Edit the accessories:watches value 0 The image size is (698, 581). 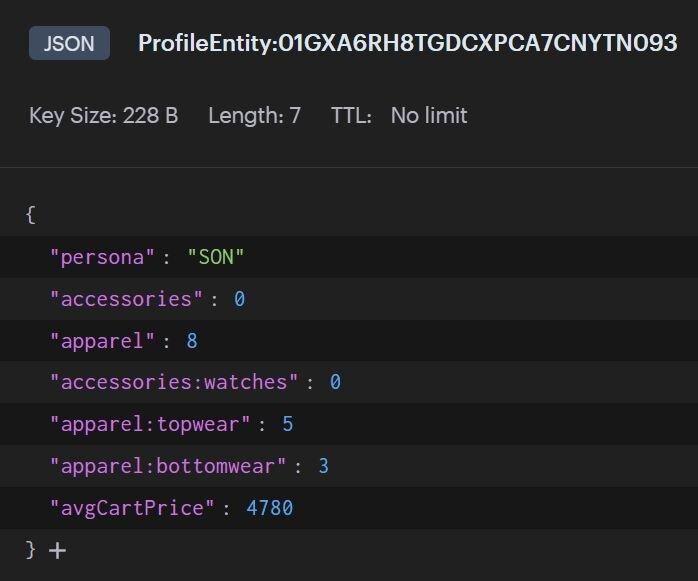tap(335, 382)
